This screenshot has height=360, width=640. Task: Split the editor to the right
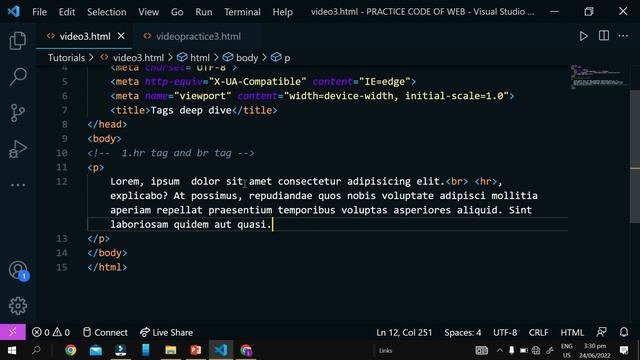click(604, 36)
